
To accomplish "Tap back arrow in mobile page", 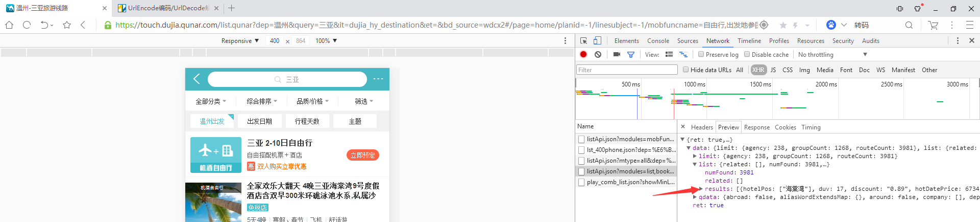I will tap(197, 78).
